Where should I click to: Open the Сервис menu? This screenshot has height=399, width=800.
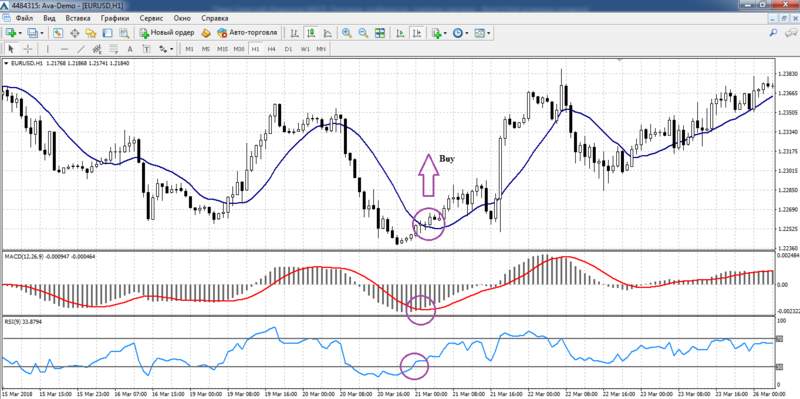point(151,18)
